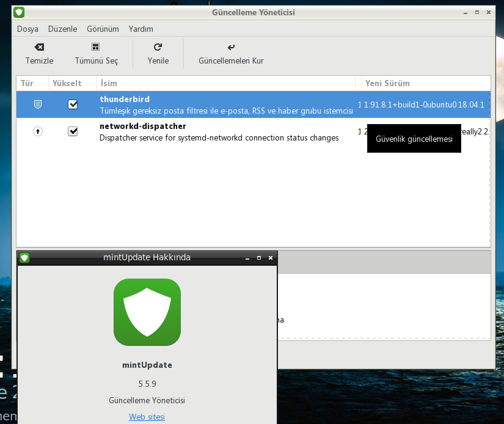Select the networkd-dispatcher package name
This screenshot has height=424, width=504.
coord(143,126)
